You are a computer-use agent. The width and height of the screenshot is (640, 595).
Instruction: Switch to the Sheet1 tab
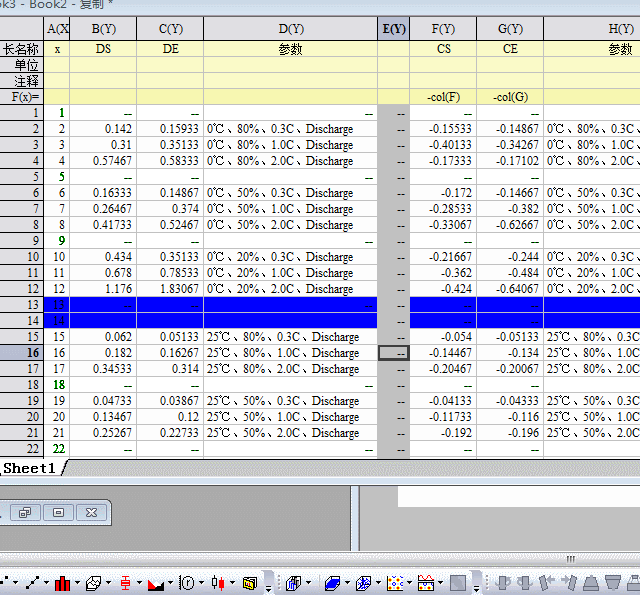point(32,468)
